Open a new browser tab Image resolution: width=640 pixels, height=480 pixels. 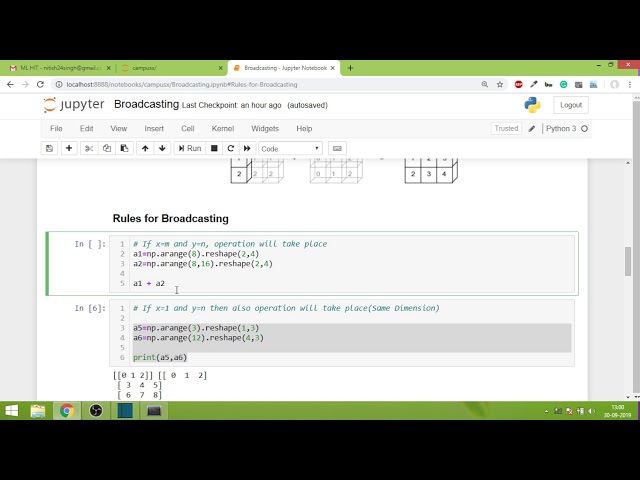coord(350,68)
